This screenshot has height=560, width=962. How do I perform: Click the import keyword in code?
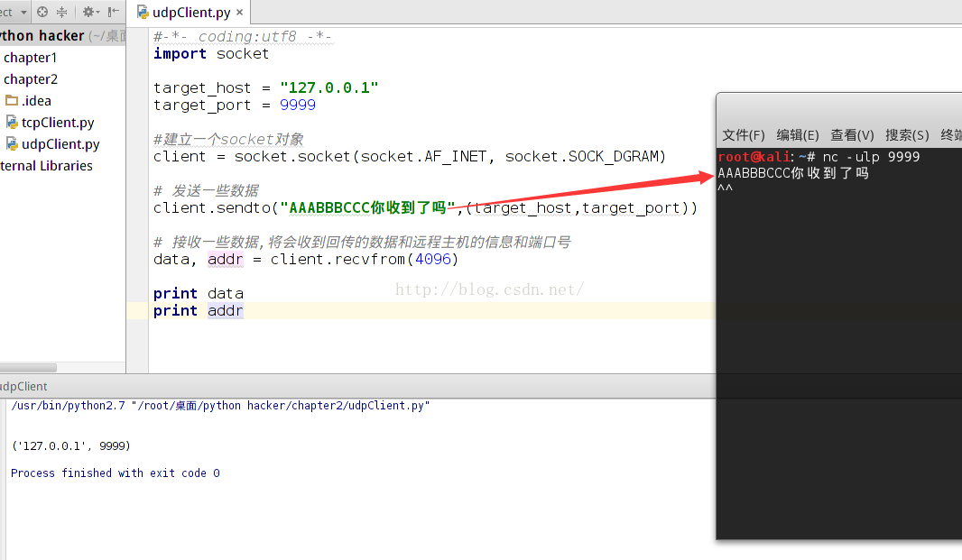point(180,54)
